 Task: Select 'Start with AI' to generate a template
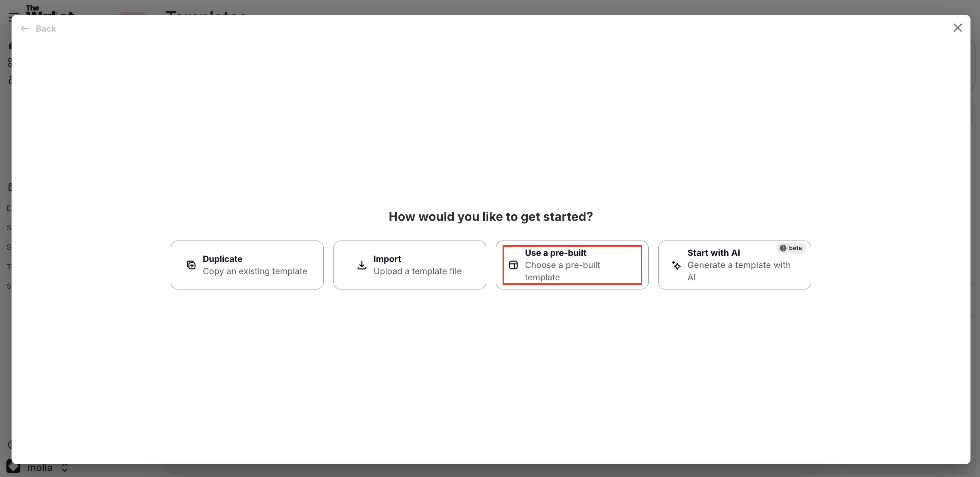(x=734, y=265)
